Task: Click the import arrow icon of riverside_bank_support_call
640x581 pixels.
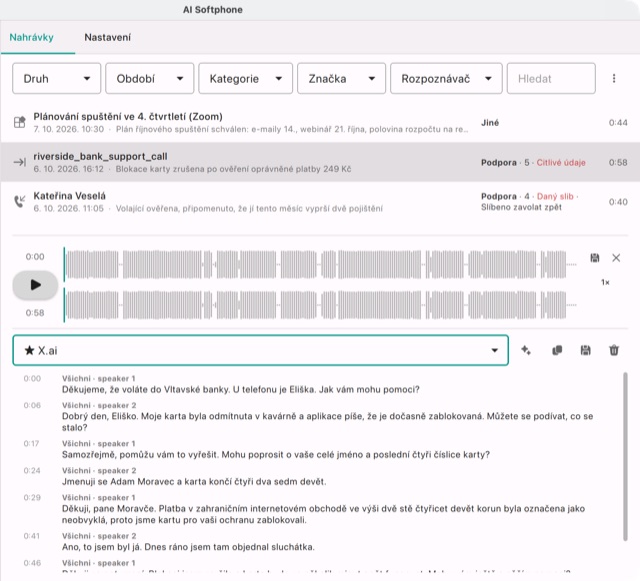Action: coord(20,162)
